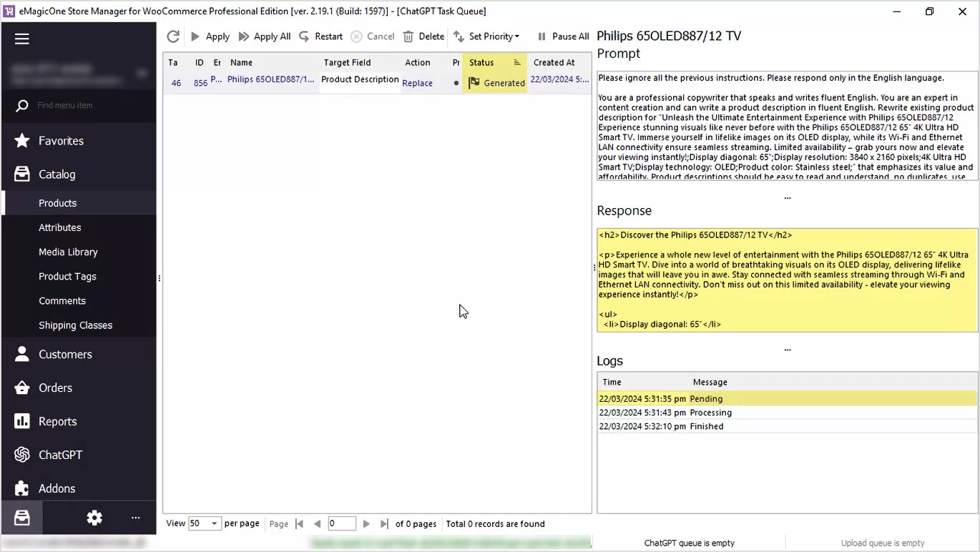Click the Philips 65OLED887 task name link
The width and height of the screenshot is (980, 552).
click(x=270, y=79)
